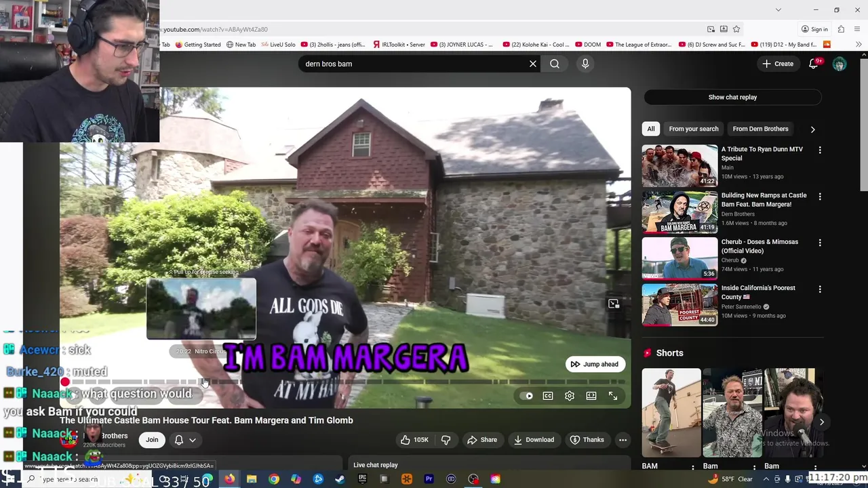
Task: Open picture-in-picture icon in address bar
Action: click(x=711, y=29)
